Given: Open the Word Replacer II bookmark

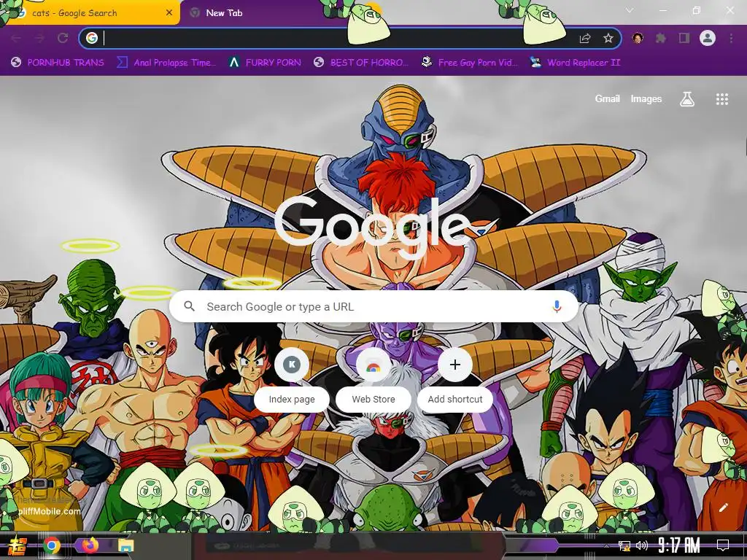Looking at the screenshot, I should [575, 63].
